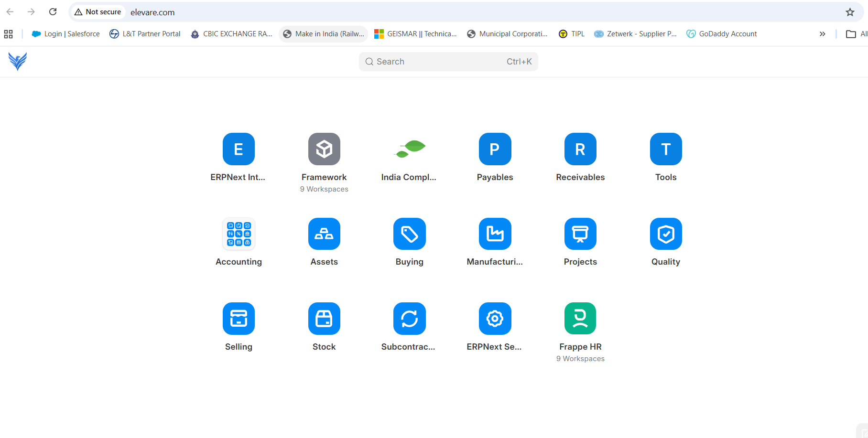Open the India Compliance leaf icon
The image size is (868, 438).
pos(409,149)
